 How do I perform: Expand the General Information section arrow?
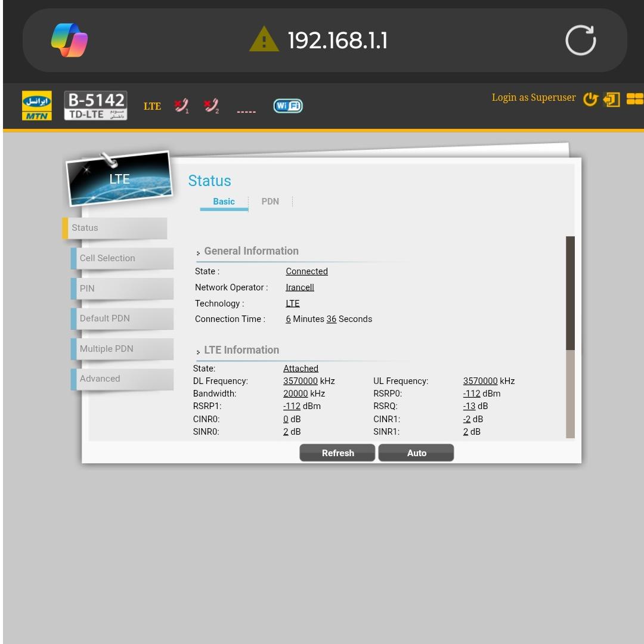[199, 253]
